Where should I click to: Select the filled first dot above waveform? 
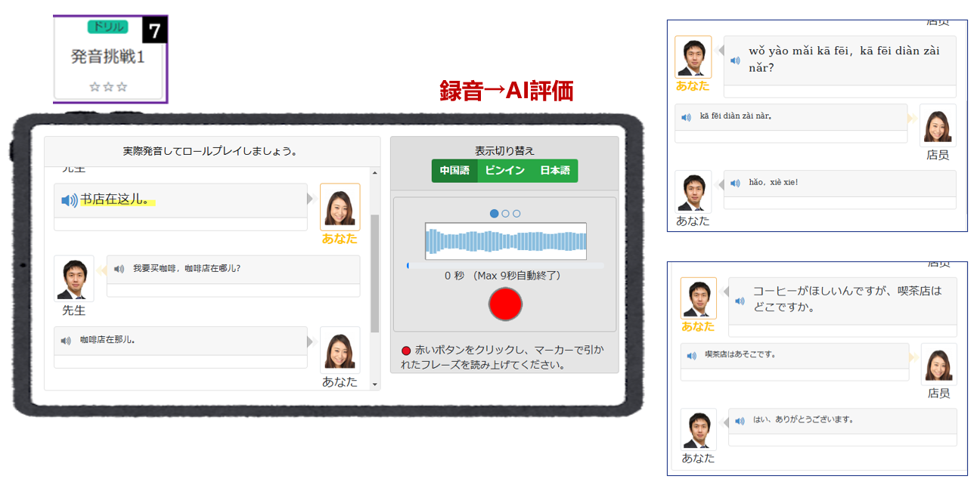pyautogui.click(x=495, y=214)
